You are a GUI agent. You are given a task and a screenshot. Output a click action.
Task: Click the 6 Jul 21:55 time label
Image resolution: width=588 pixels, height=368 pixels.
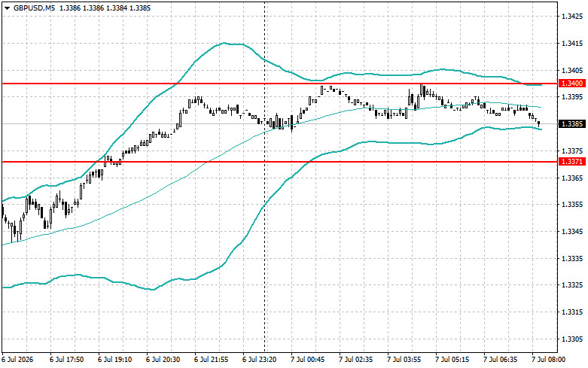tap(211, 360)
